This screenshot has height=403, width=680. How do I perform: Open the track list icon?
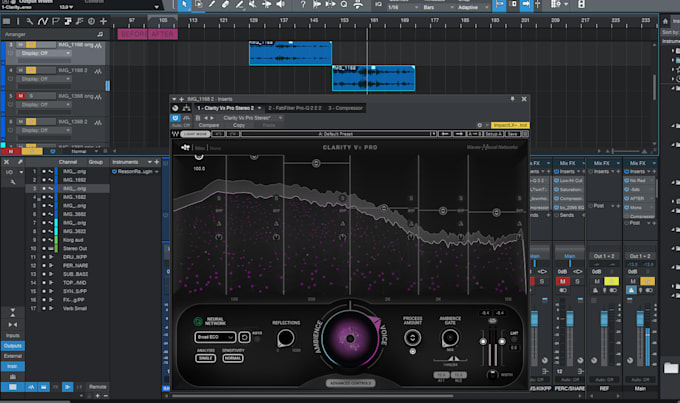point(6,21)
